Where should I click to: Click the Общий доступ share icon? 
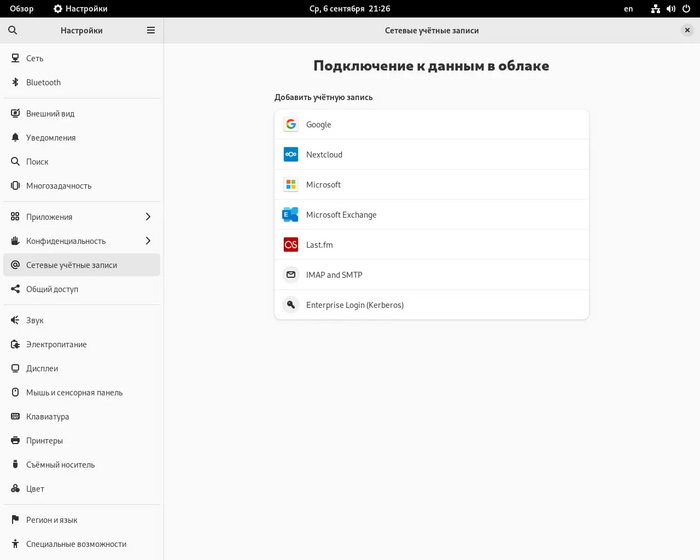pos(15,289)
